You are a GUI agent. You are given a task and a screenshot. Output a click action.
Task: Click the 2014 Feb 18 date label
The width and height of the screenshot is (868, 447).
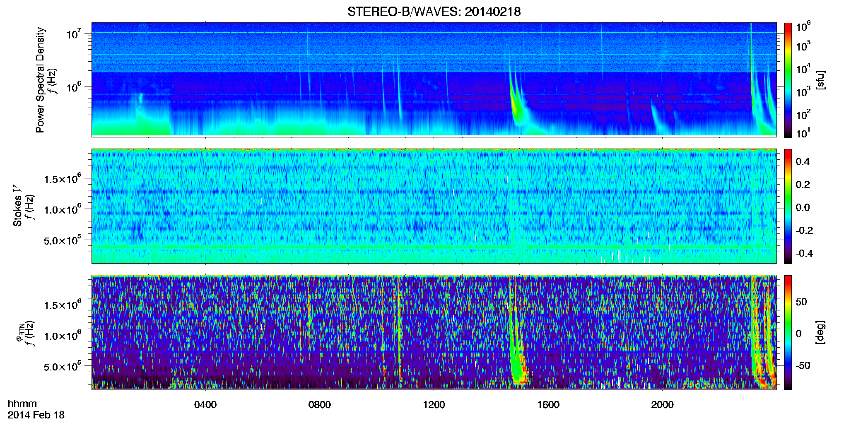click(36, 415)
